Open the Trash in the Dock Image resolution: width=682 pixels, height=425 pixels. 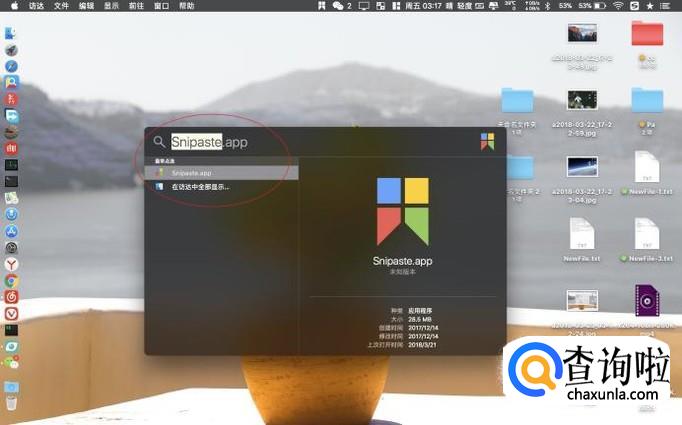11,402
